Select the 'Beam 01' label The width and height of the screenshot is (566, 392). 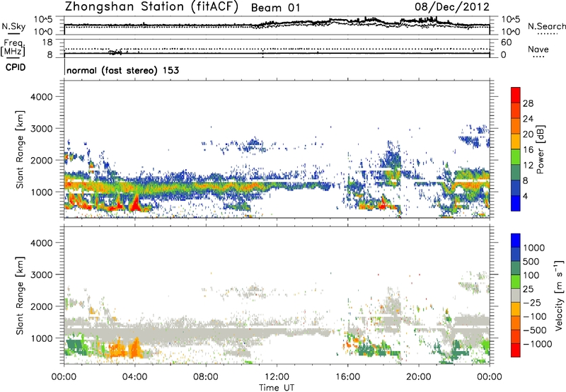tap(275, 8)
